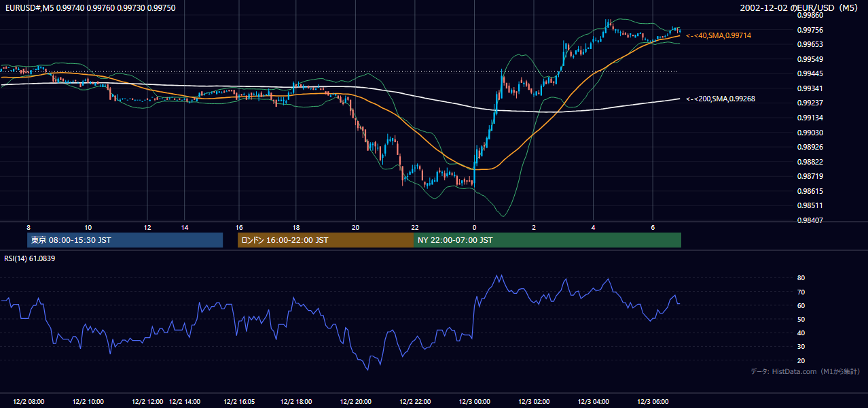Click the 12/2 16:05 bottom time label
The image size is (868, 408).
pos(239,402)
